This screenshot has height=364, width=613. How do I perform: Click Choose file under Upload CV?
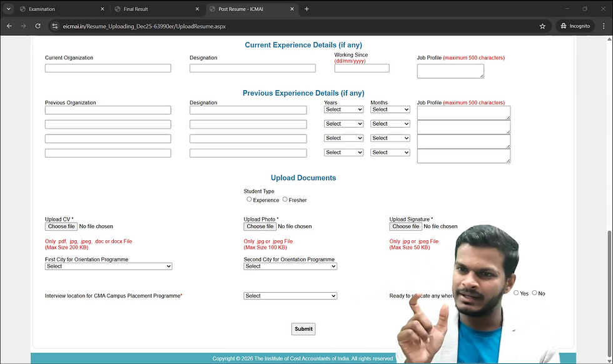click(x=61, y=226)
